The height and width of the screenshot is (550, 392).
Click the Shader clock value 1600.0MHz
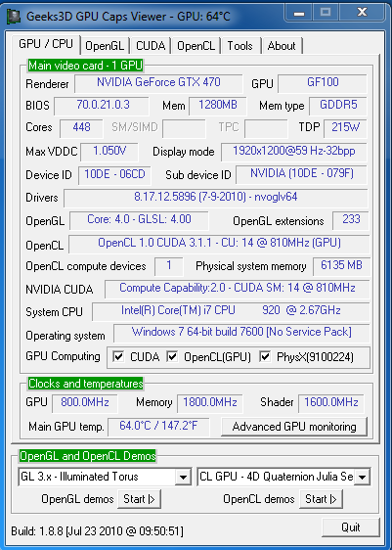pyautogui.click(x=331, y=403)
